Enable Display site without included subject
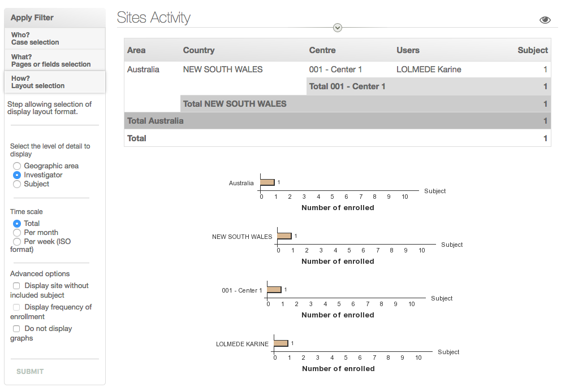Screen dimensions: 561x392 [16, 286]
